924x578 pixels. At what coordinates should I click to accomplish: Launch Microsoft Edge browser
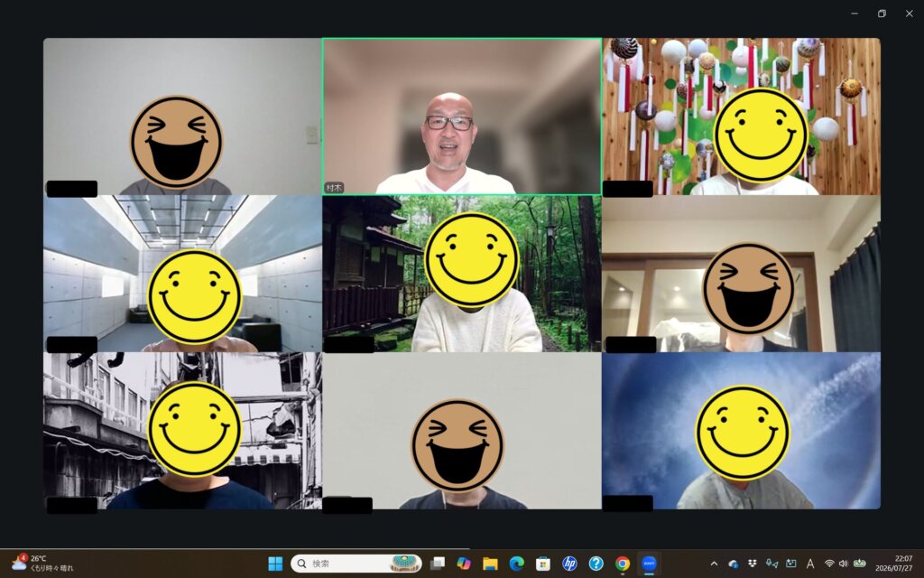[517, 564]
